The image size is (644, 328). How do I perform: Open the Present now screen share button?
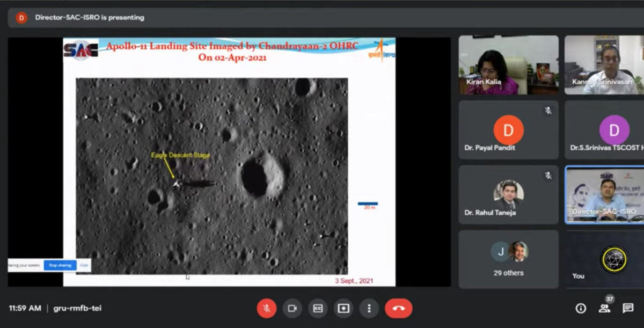coord(343,308)
